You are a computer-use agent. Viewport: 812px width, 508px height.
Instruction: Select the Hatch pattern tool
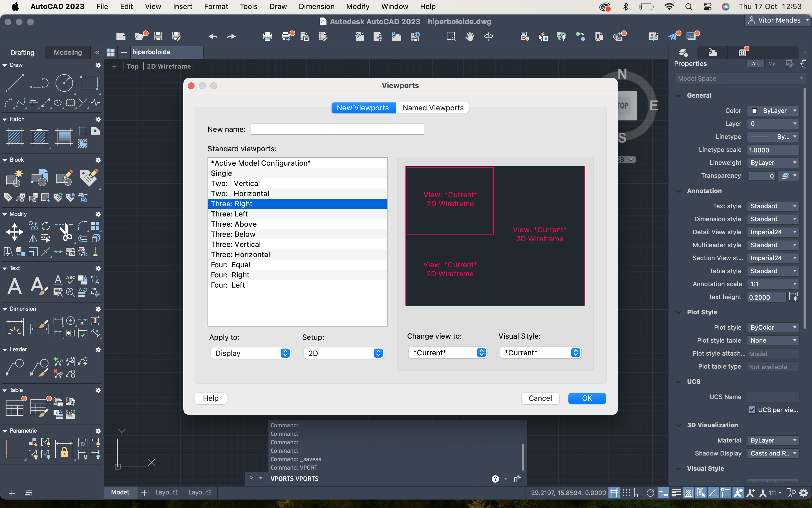point(15,137)
